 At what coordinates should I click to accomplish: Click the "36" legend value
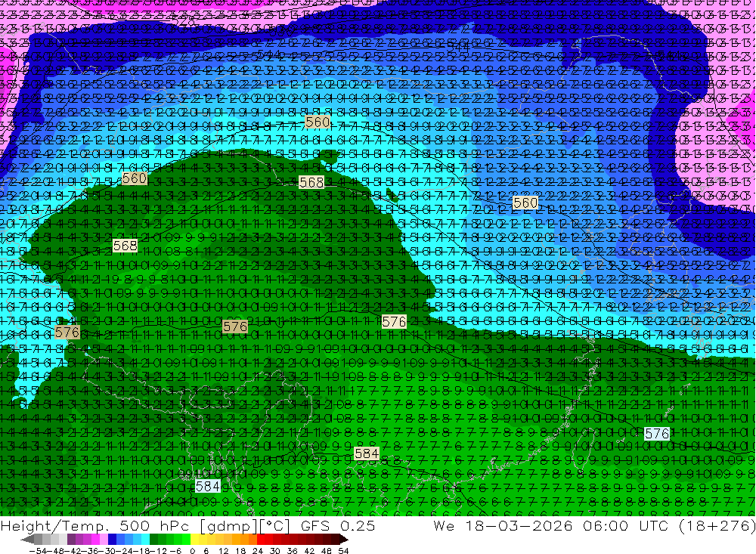pos(292,551)
